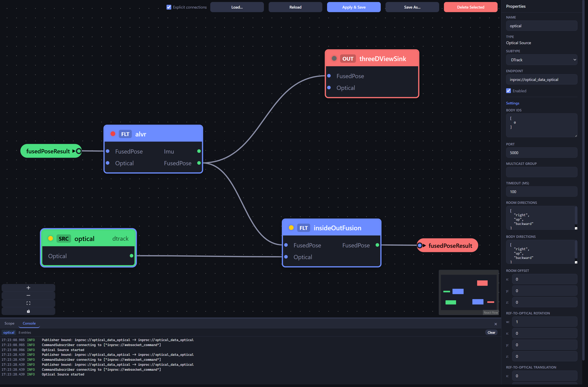Click the yellow status dot on insideOutFusion
Viewport: 588px width, 387px height.
pyautogui.click(x=291, y=228)
